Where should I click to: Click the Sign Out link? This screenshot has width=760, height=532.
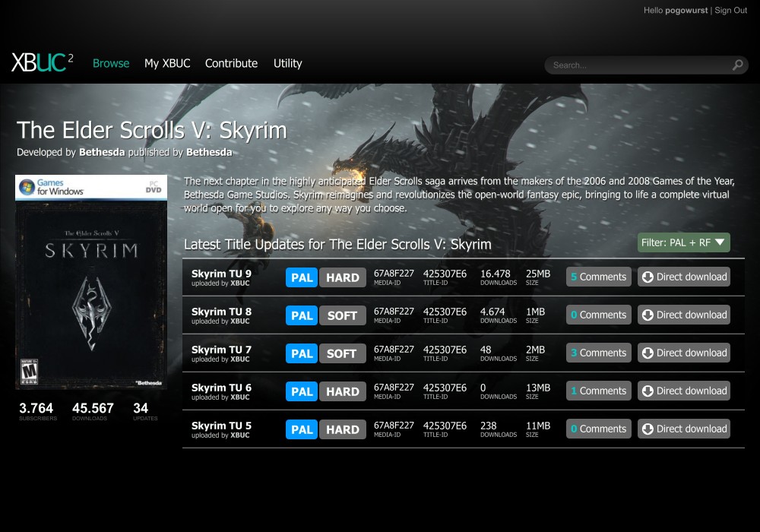pos(730,11)
